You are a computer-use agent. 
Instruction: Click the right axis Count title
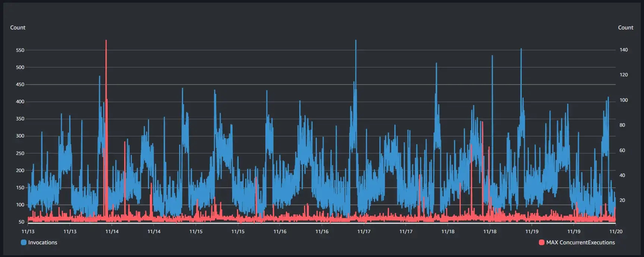point(625,28)
